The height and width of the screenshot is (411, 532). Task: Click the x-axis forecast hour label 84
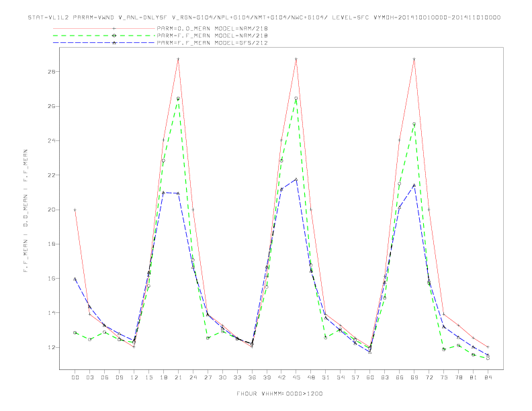[x=488, y=377]
